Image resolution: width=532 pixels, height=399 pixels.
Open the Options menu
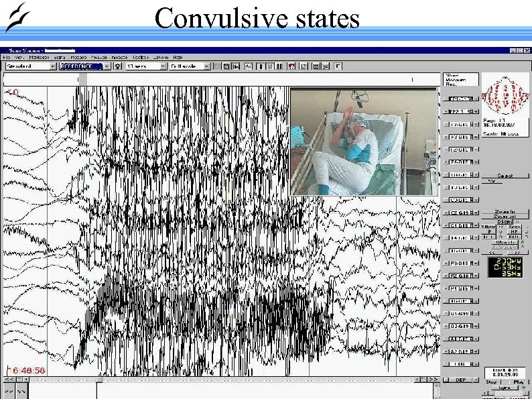[x=161, y=58]
